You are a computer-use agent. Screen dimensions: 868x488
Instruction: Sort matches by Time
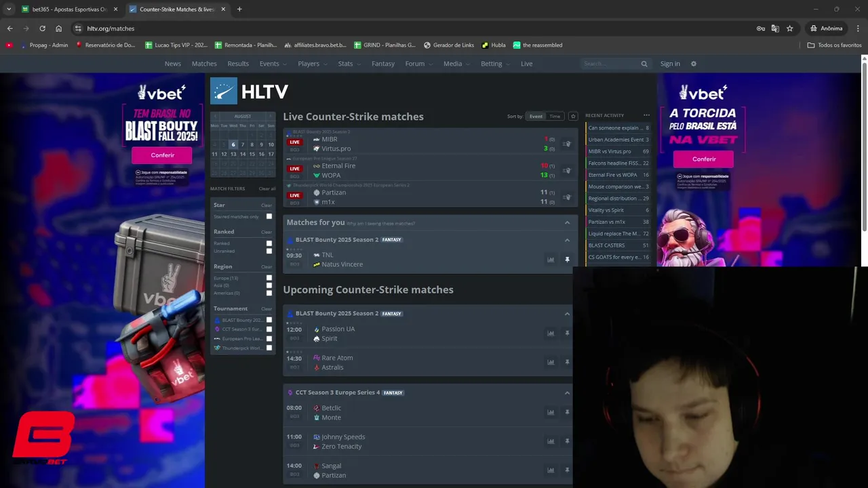(555, 117)
